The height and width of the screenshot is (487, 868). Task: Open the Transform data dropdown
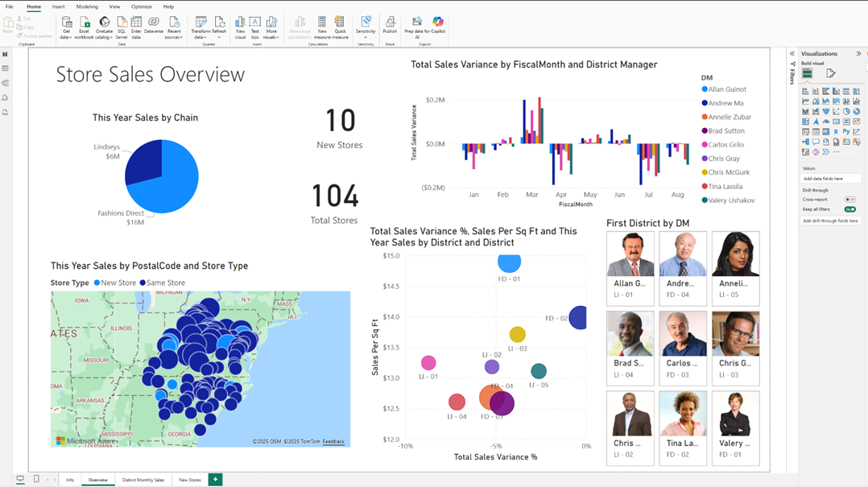[x=201, y=37]
